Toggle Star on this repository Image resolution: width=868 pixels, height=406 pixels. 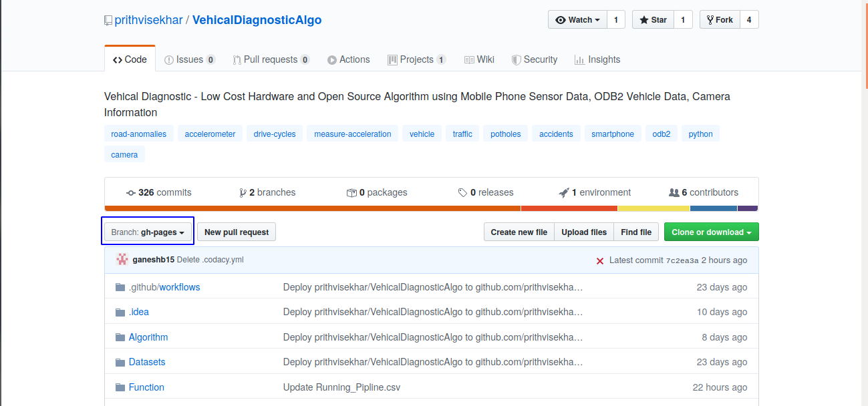click(653, 20)
